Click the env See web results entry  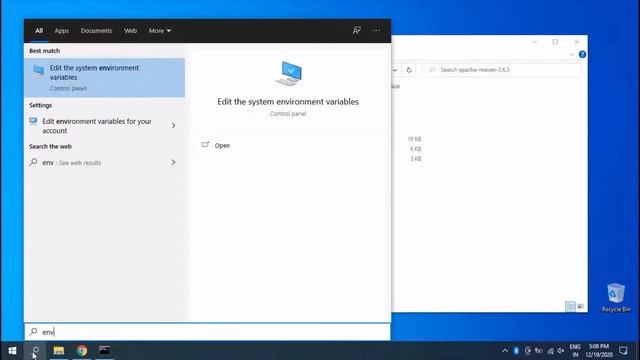(x=96, y=162)
